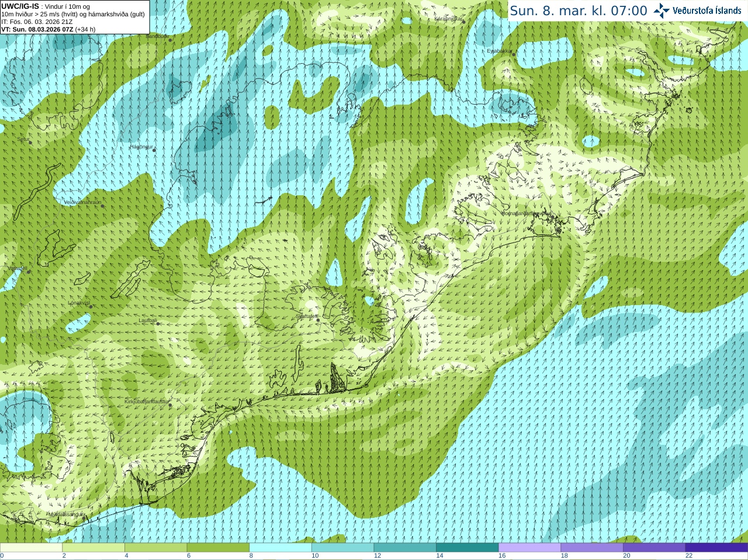748x560 pixels.
Task: Select the 16–18 m/s lavender legend swatch
Action: [529, 548]
